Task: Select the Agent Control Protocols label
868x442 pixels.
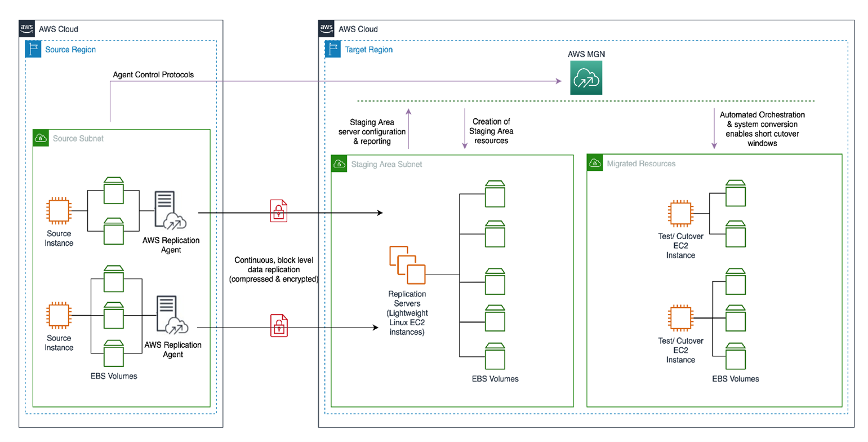Action: tap(154, 74)
